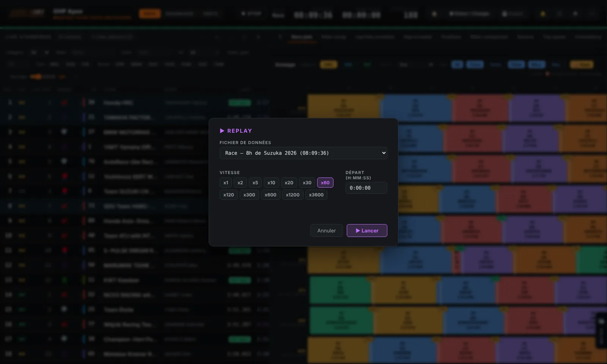607x364 pixels.
Task: Click the Départ time input field
Action: click(x=366, y=188)
